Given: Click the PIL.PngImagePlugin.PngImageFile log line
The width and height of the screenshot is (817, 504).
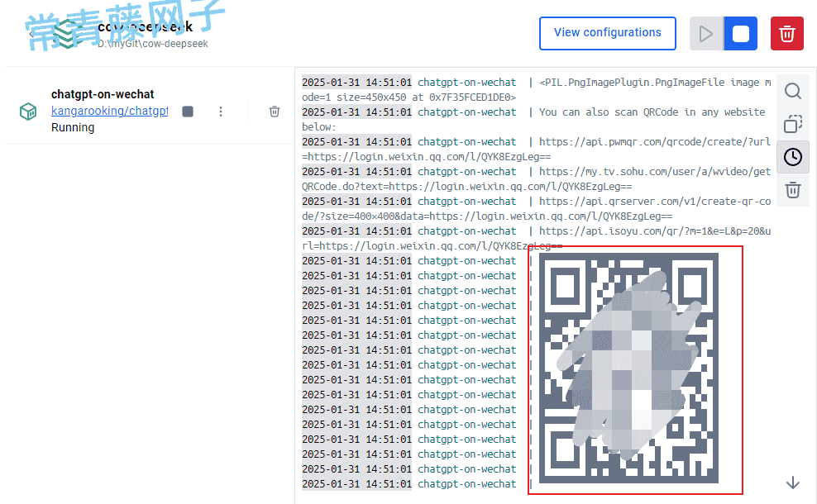Looking at the screenshot, I should [537, 90].
